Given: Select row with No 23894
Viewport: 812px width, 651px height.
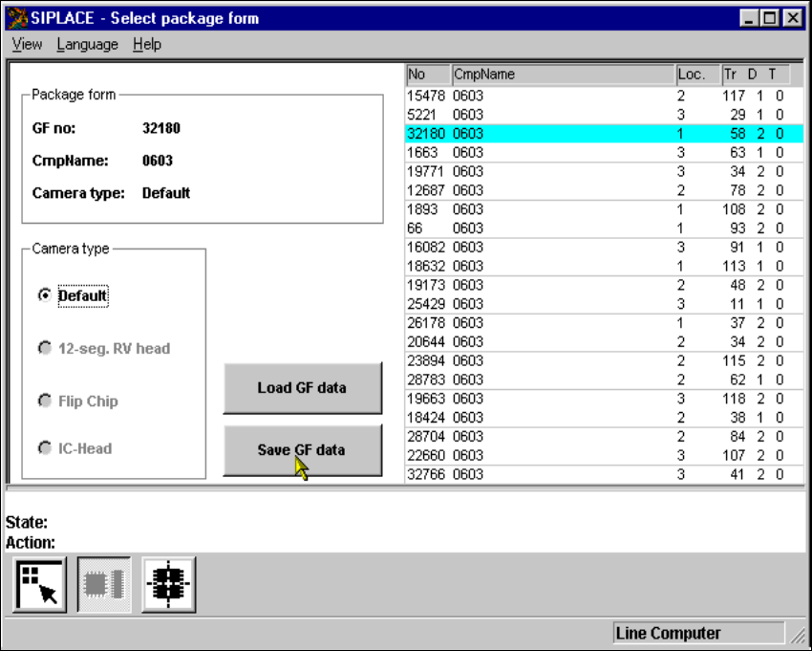Looking at the screenshot, I should coord(604,360).
